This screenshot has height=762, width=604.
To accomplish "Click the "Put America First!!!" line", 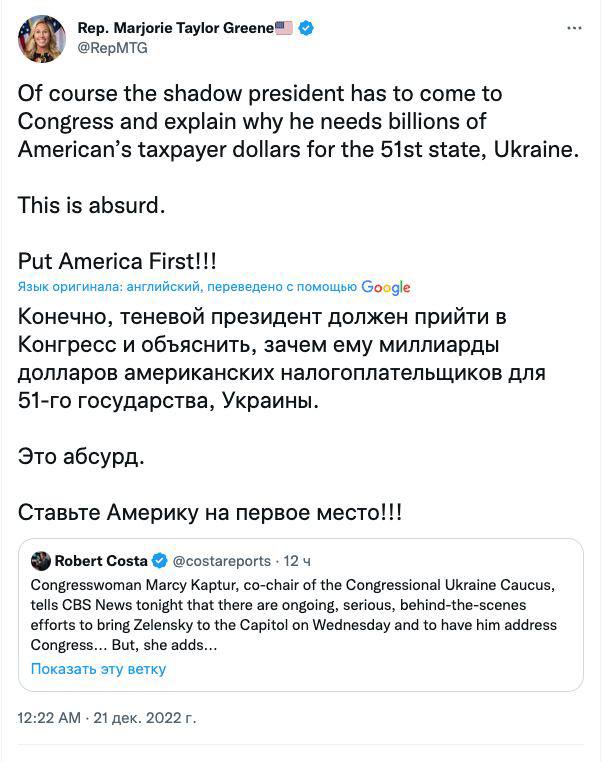I will click(117, 262).
